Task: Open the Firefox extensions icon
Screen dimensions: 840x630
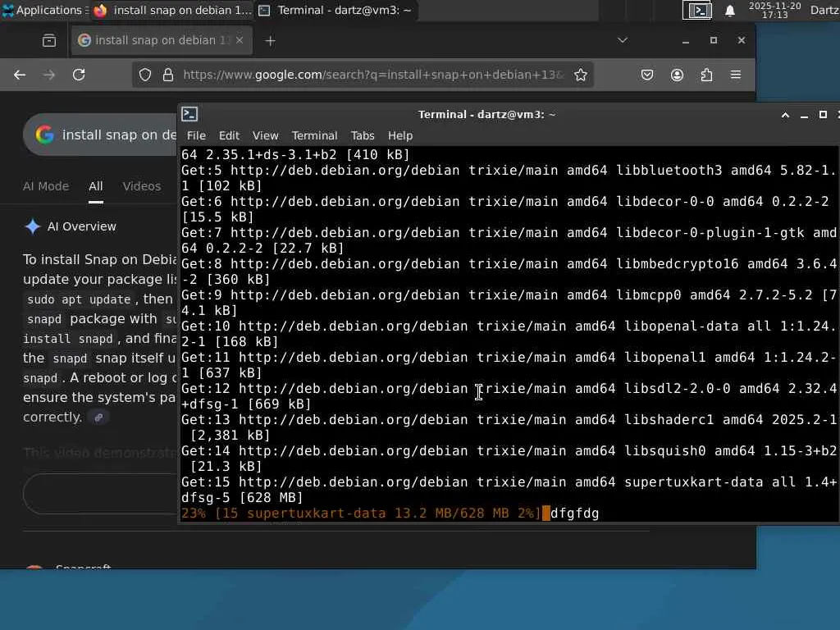Action: 706,75
